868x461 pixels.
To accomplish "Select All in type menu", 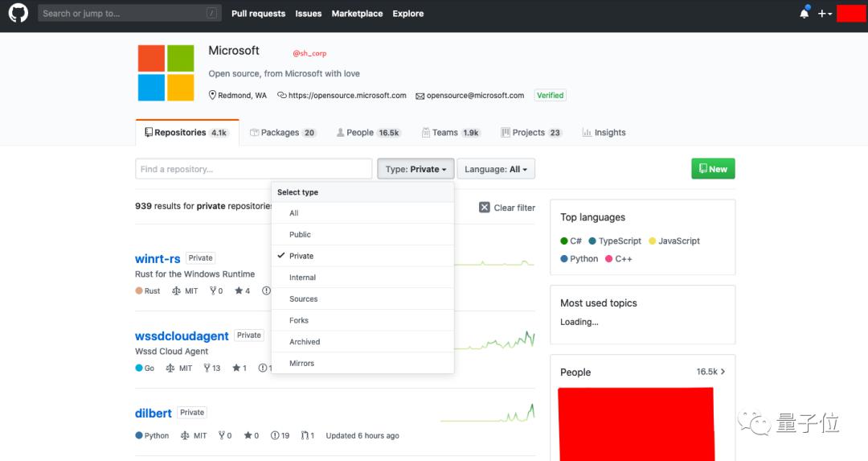I will 362,212.
